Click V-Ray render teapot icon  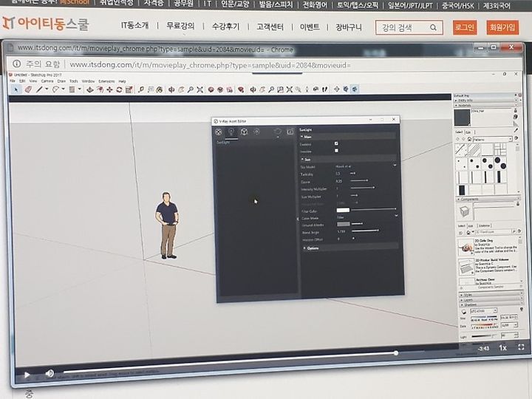coord(278,132)
